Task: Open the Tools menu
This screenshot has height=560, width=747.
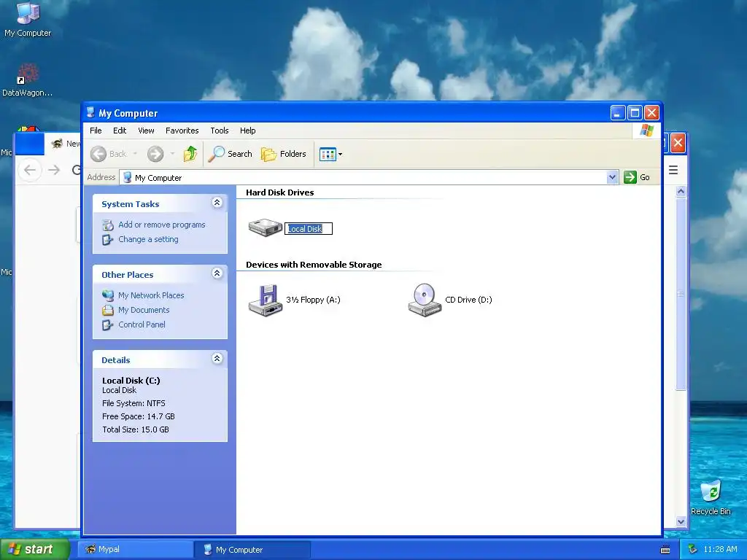Action: tap(220, 131)
